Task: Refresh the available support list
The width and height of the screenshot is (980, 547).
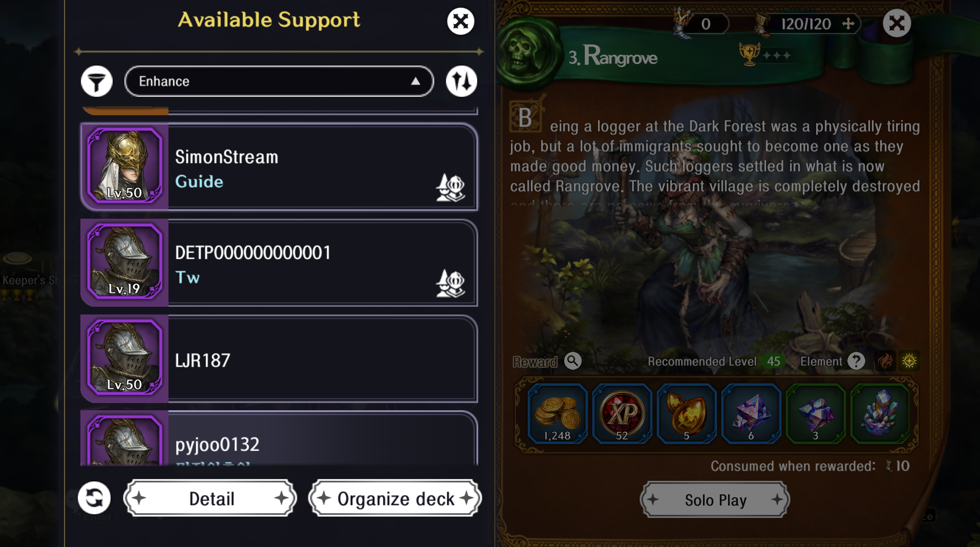Action: pyautogui.click(x=94, y=498)
